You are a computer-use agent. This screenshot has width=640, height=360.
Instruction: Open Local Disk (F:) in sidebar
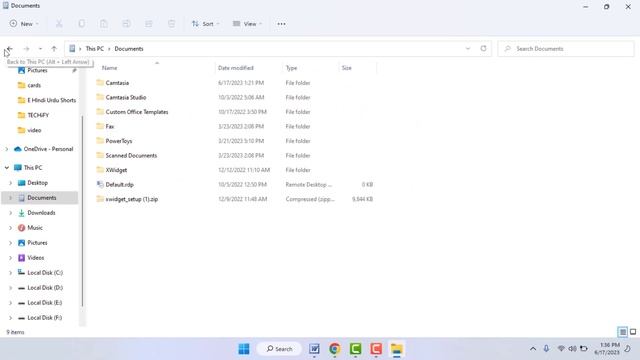tap(44, 318)
